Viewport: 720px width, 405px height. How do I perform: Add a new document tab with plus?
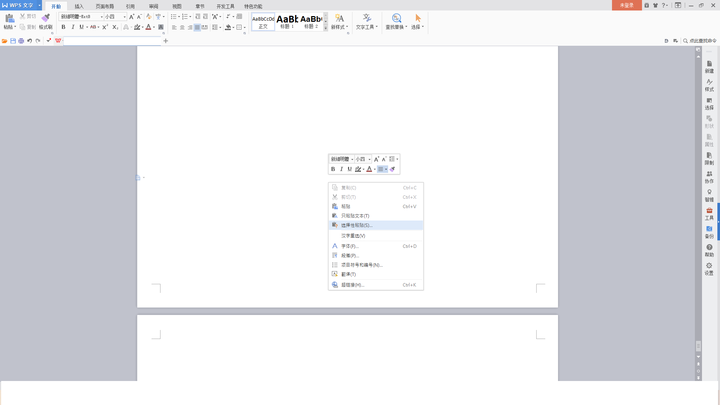click(x=166, y=41)
